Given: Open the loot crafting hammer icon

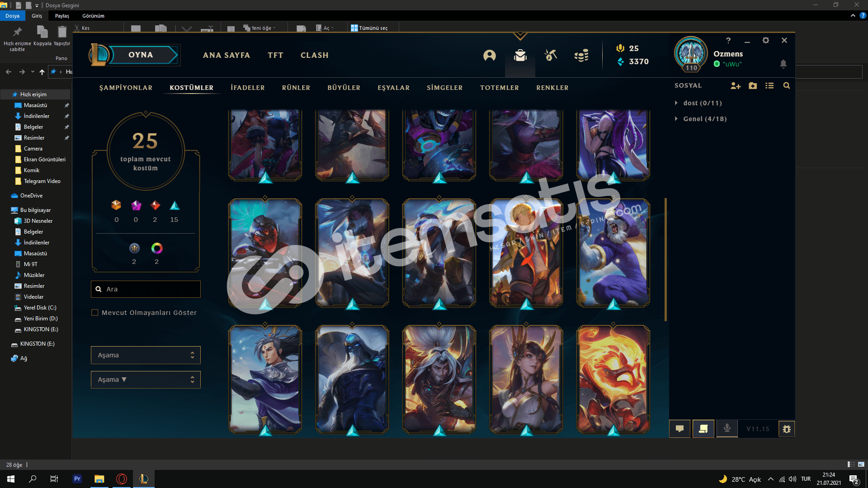Looking at the screenshot, I should (551, 55).
